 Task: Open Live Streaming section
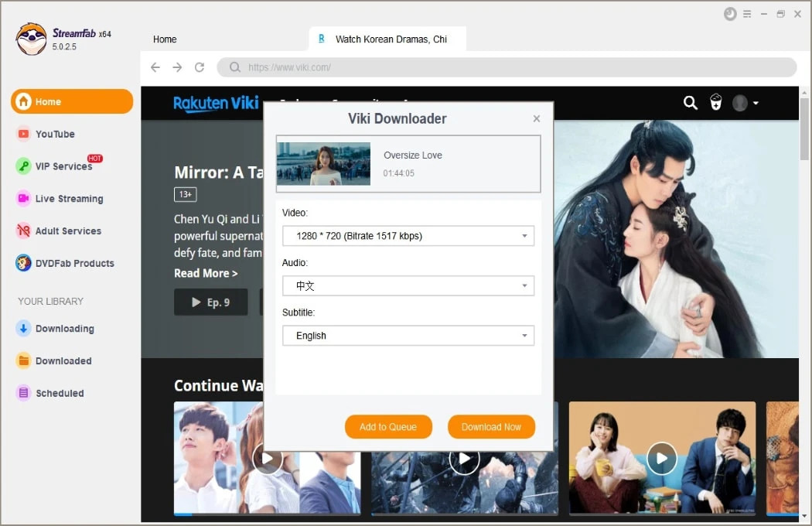click(69, 199)
